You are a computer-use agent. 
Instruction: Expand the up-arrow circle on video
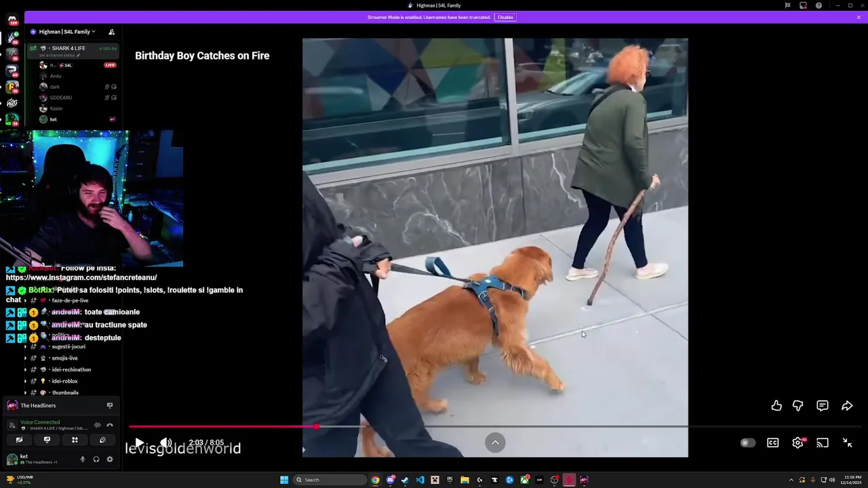coord(495,443)
